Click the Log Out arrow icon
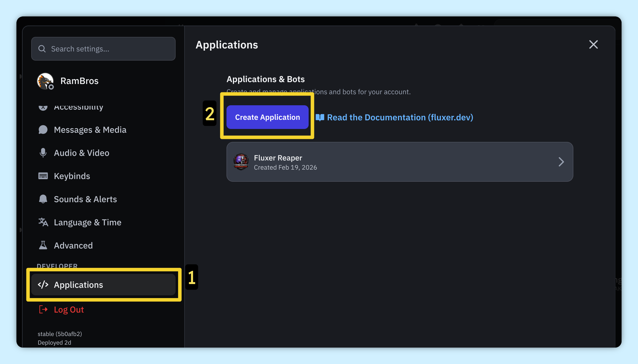The image size is (638, 364). (43, 310)
